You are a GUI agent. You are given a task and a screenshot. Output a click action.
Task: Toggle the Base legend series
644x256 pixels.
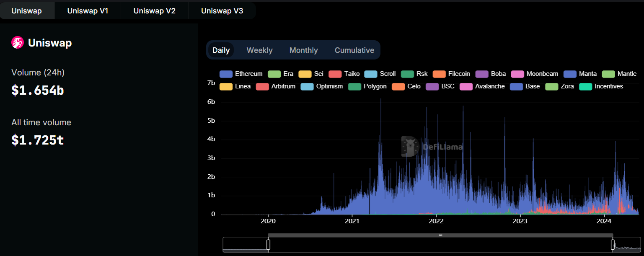click(525, 86)
